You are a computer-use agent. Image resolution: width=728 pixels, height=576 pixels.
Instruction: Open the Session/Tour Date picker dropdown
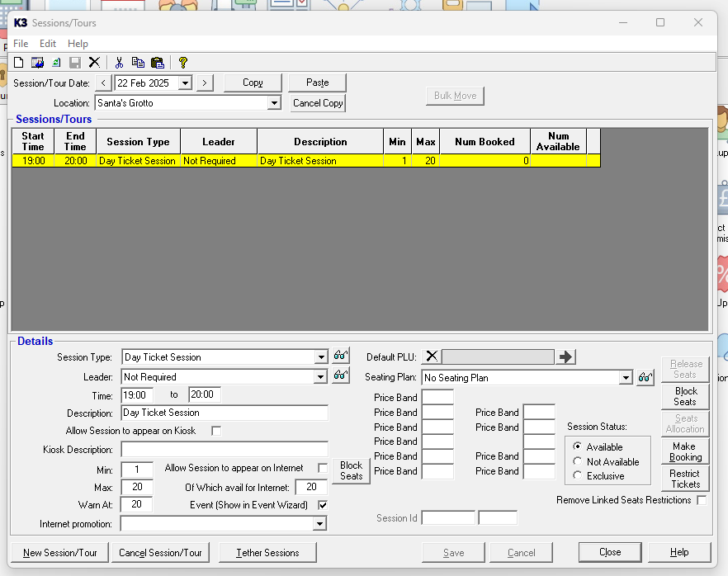point(185,83)
